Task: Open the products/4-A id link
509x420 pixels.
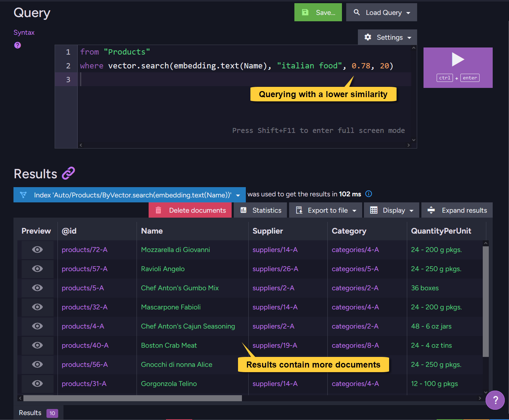Action: pyautogui.click(x=83, y=326)
